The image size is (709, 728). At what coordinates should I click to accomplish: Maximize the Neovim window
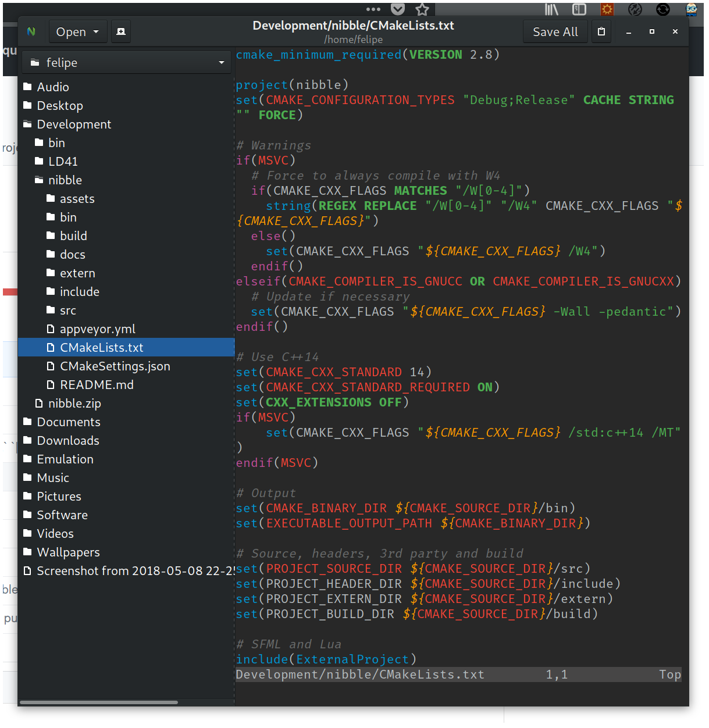pyautogui.click(x=652, y=32)
